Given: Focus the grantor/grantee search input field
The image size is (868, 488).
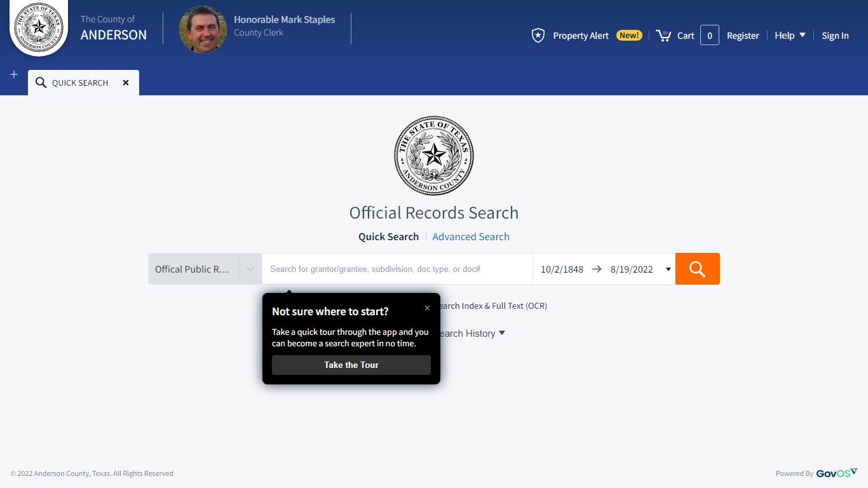Looking at the screenshot, I should pos(397,269).
